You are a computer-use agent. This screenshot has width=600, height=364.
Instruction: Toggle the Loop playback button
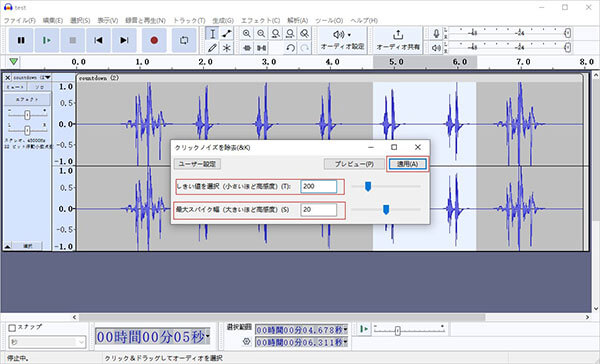(x=184, y=40)
